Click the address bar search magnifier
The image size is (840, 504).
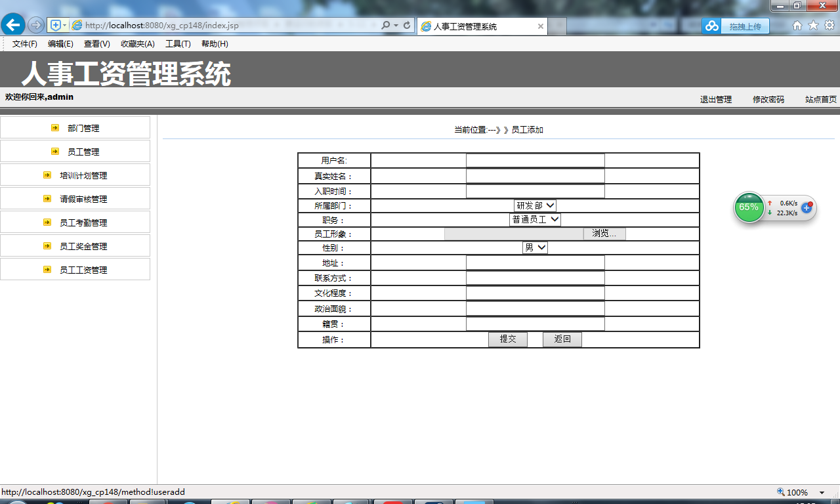[x=385, y=26]
